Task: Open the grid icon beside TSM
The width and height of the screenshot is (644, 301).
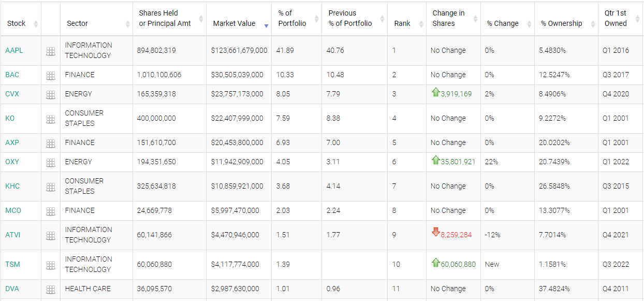Action: (51, 265)
